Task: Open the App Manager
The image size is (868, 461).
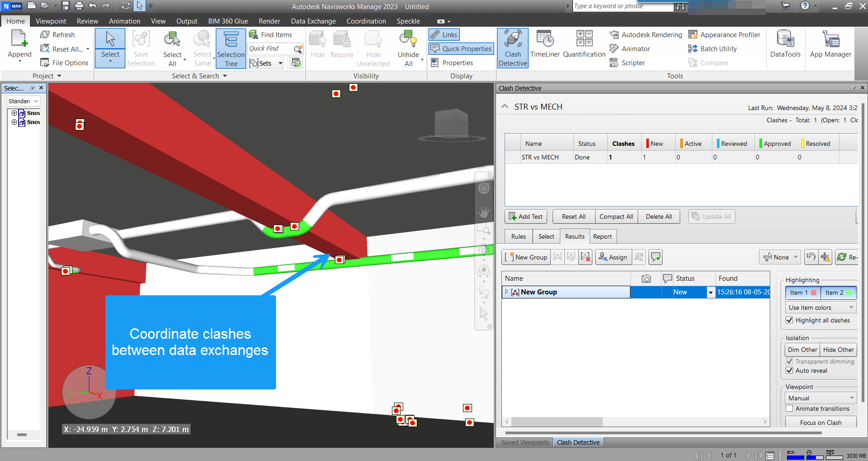Action: tap(830, 44)
